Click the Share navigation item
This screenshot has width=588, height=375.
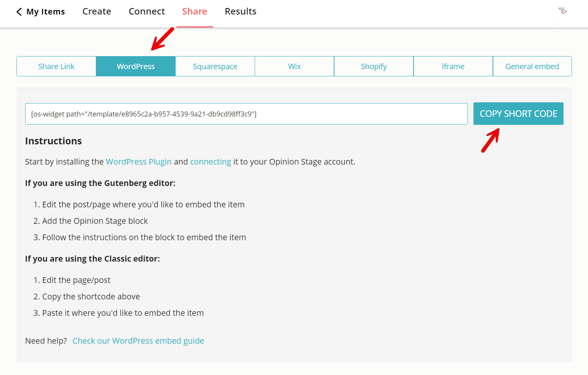pos(195,11)
